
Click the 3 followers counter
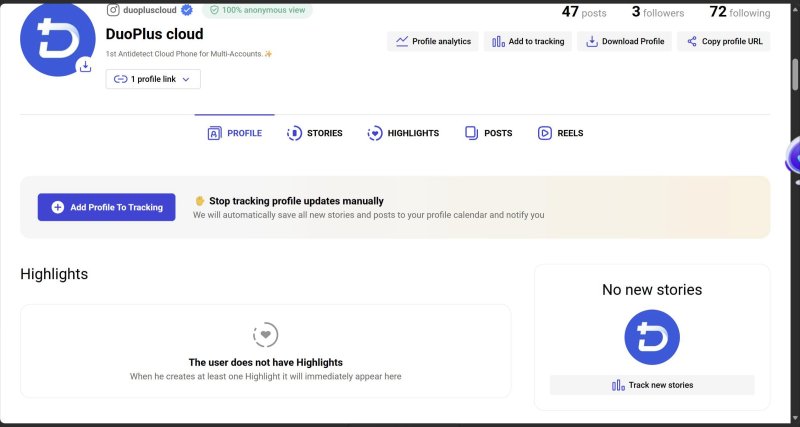tap(658, 12)
